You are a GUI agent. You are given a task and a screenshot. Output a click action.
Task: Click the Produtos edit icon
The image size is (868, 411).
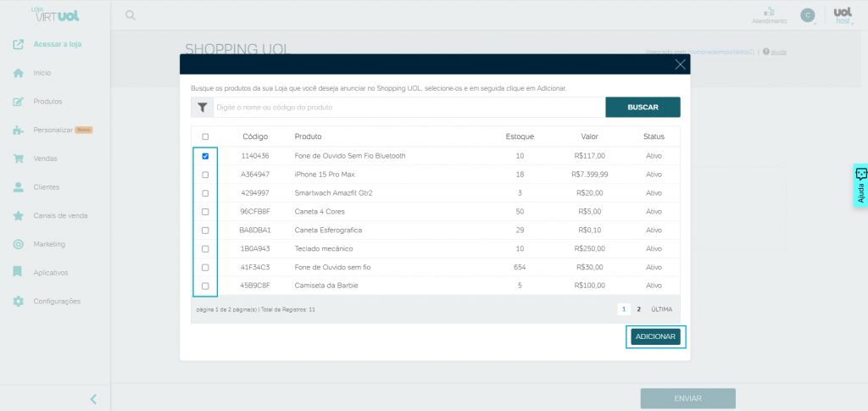coord(19,102)
